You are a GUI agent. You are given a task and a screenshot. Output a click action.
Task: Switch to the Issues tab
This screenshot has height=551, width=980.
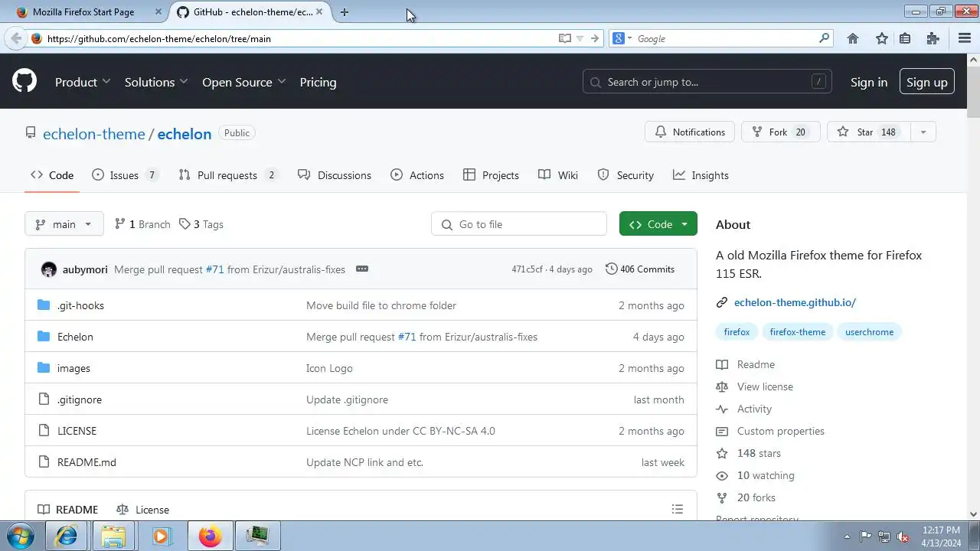click(125, 175)
